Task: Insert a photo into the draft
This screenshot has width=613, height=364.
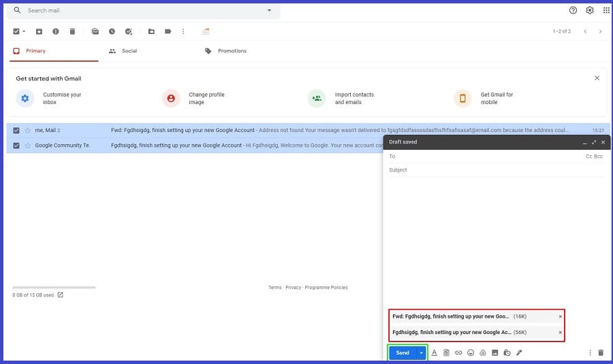Action: (495, 352)
